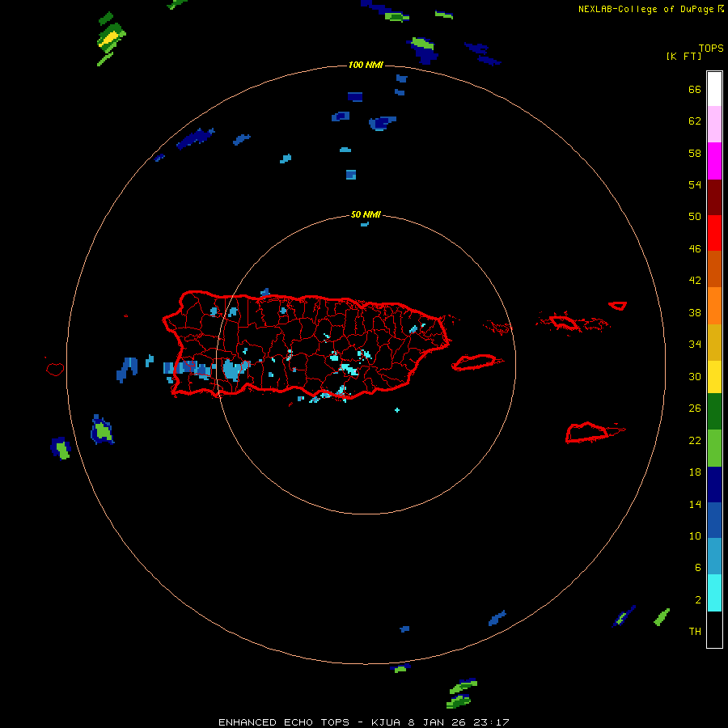The image size is (728, 728).
Task: Click the TH legend label
Action: point(695,631)
